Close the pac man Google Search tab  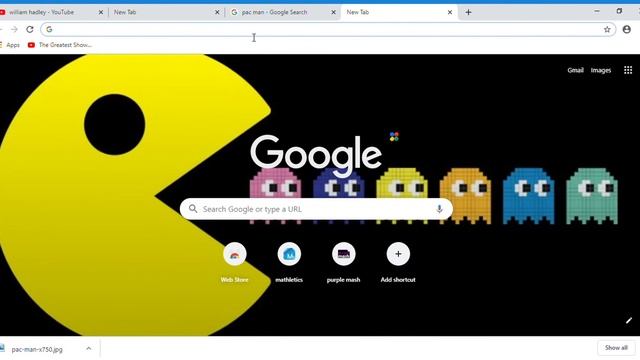pos(333,12)
